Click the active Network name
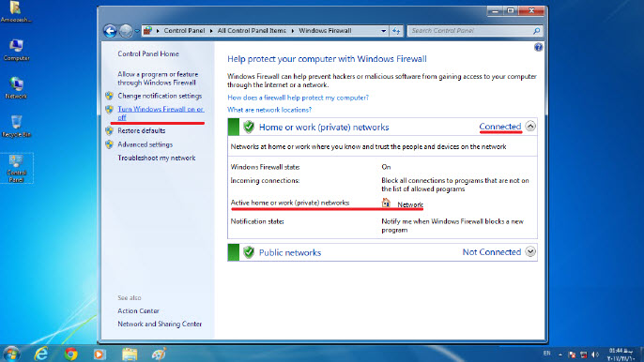 pyautogui.click(x=410, y=204)
